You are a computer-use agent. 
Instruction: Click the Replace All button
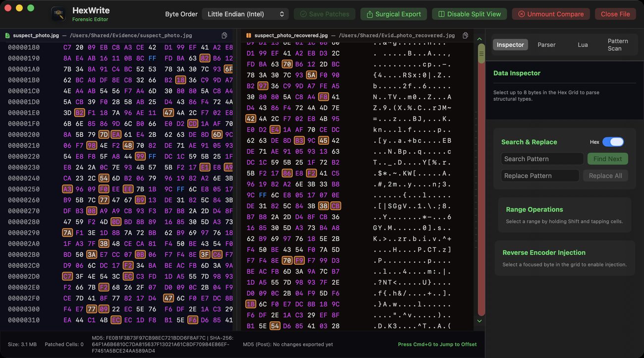point(605,176)
